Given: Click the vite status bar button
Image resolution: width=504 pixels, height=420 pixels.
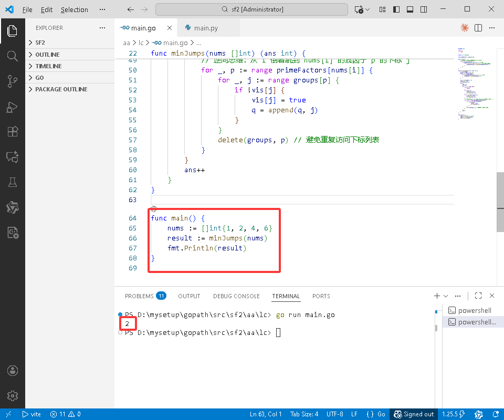Looking at the screenshot, I should [31, 414].
